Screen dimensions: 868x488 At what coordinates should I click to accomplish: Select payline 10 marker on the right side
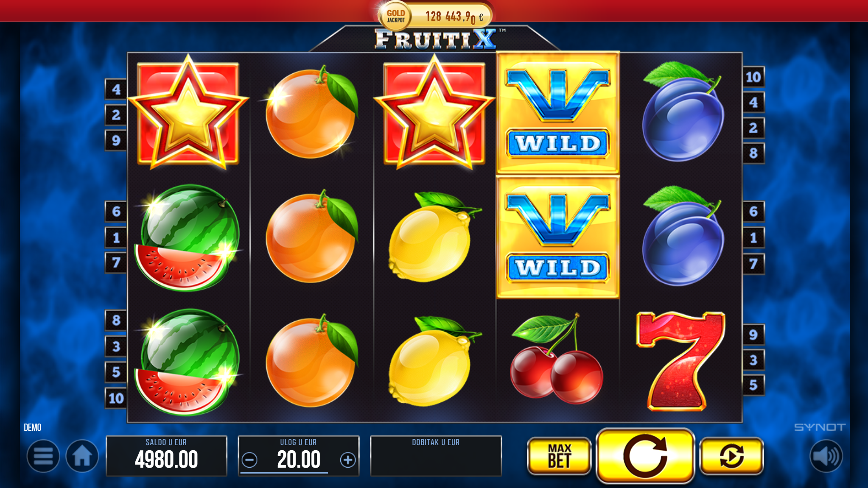click(753, 77)
